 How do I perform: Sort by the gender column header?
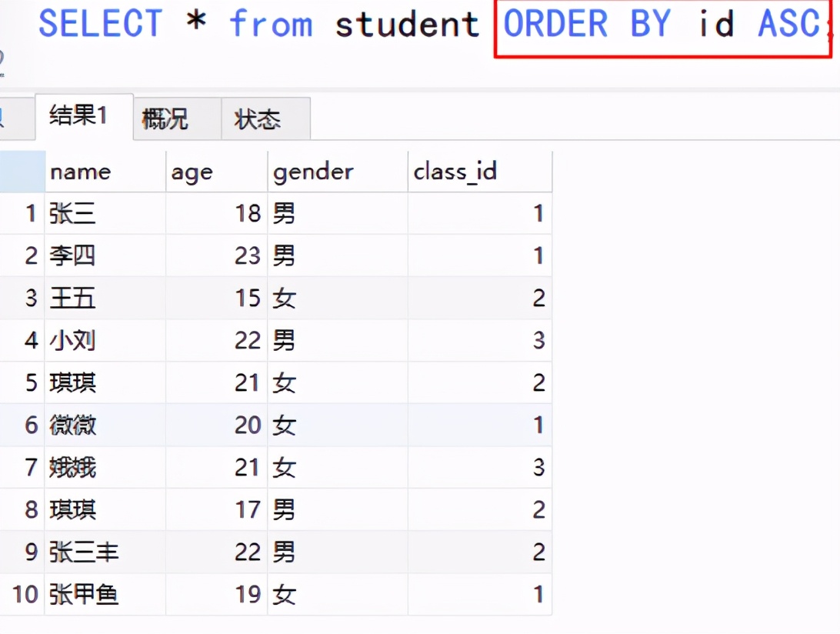pos(338,172)
